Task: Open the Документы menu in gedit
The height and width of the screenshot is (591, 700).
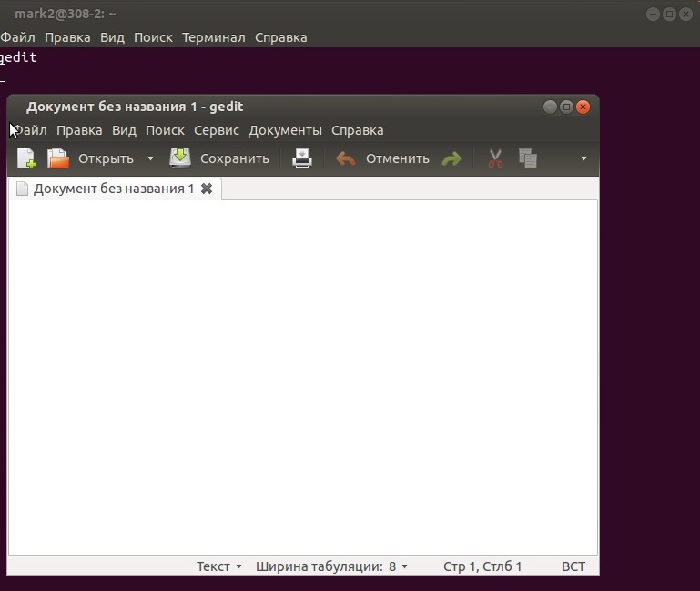Action: click(285, 130)
